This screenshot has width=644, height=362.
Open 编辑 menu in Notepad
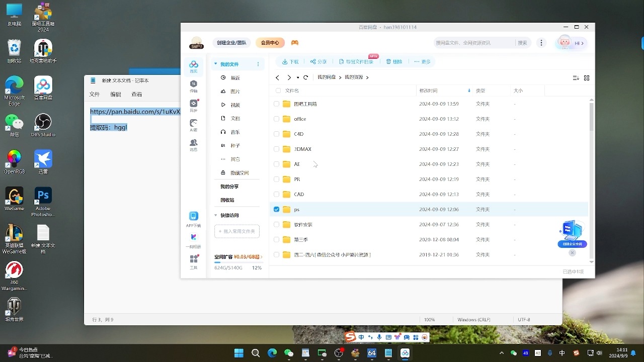coord(116,94)
